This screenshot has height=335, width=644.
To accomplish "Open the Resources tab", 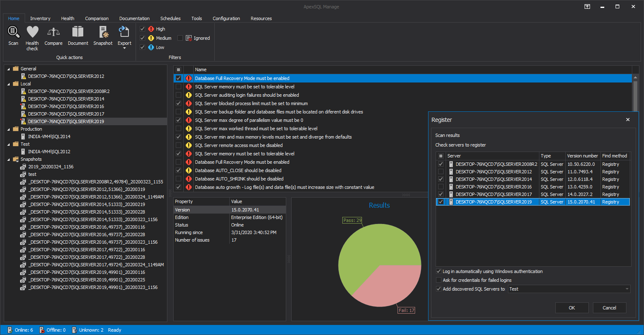I will [261, 18].
